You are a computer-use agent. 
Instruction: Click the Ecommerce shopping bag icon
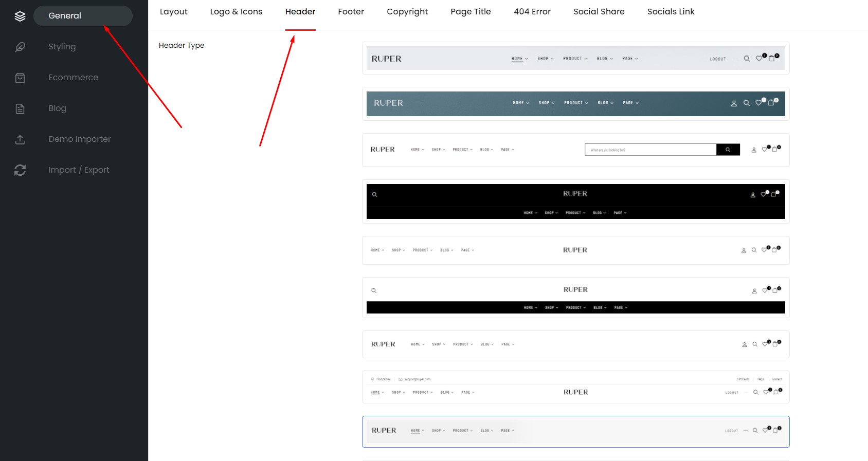tap(20, 78)
